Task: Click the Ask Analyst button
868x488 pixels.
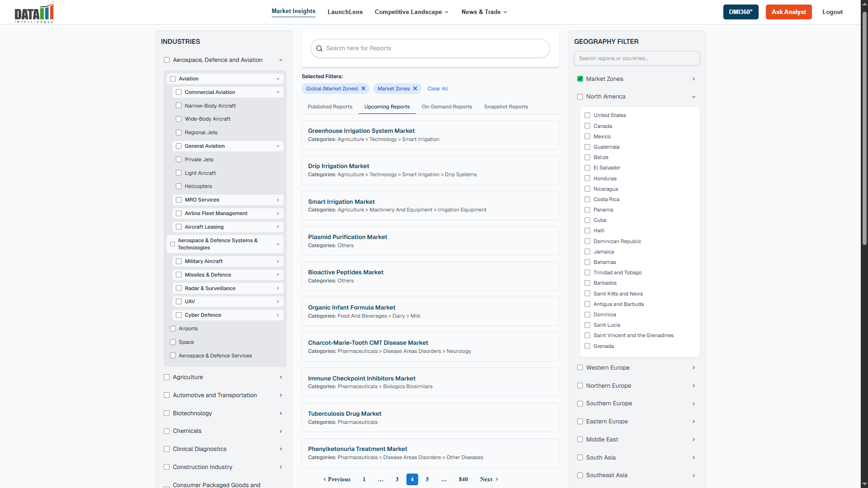Action: click(x=788, y=12)
